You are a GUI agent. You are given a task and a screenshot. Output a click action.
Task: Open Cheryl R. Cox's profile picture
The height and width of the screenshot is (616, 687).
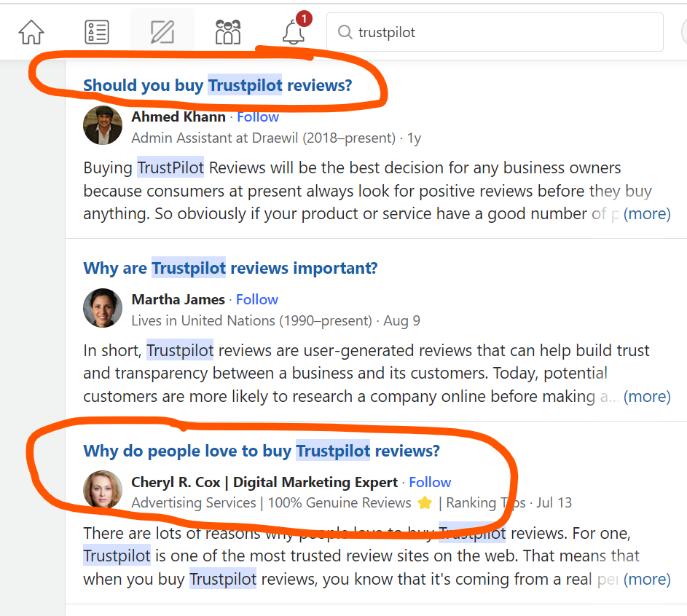point(103,490)
